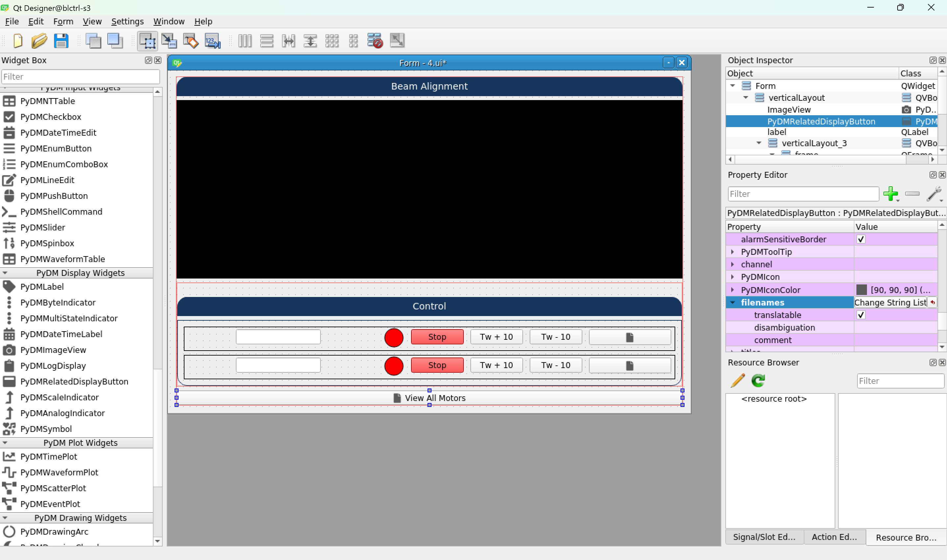Click the pencil edit resources icon
The image size is (947, 560).
738,380
